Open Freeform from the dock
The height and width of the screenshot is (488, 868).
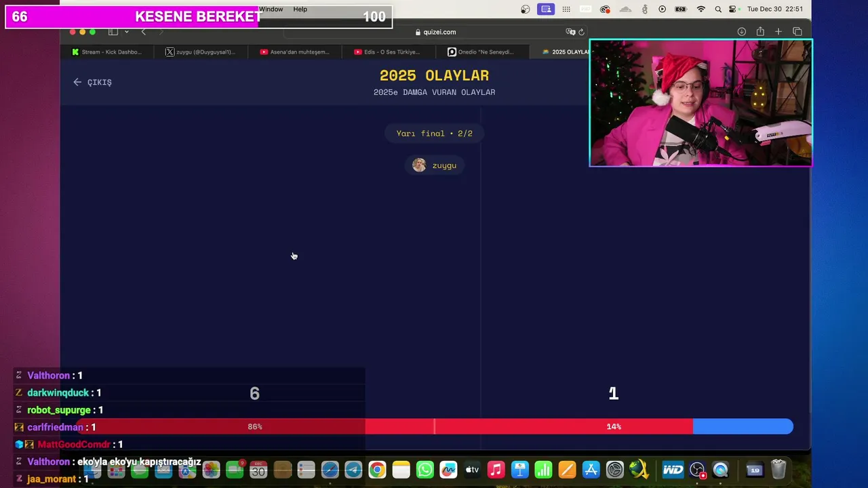tap(448, 470)
